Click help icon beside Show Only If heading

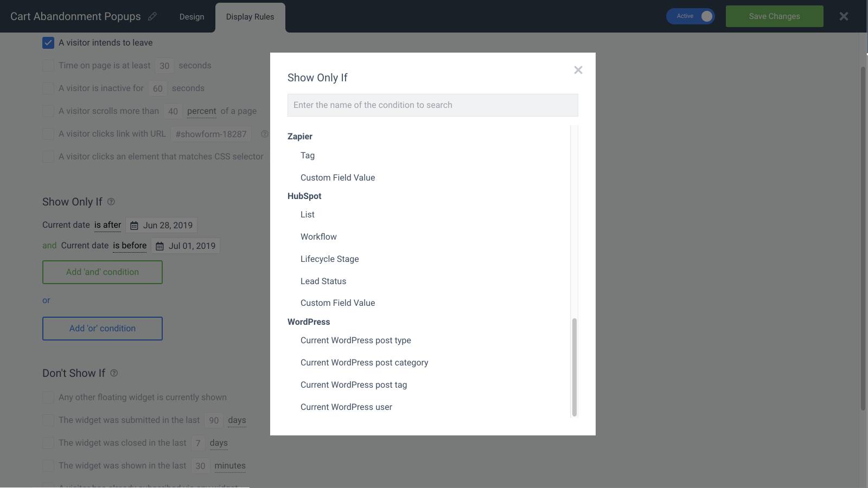(111, 202)
